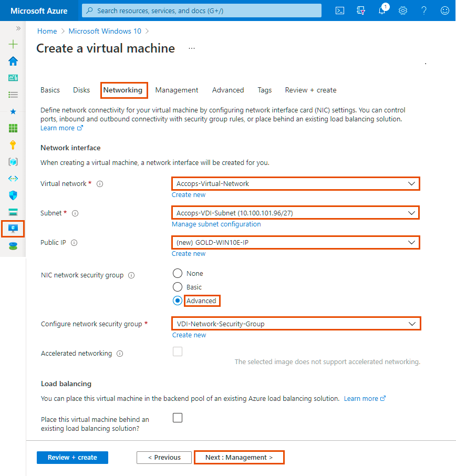Expand the left sidebar using the double chevron
Image resolution: width=456 pixels, height=476 pixels.
coord(18,28)
